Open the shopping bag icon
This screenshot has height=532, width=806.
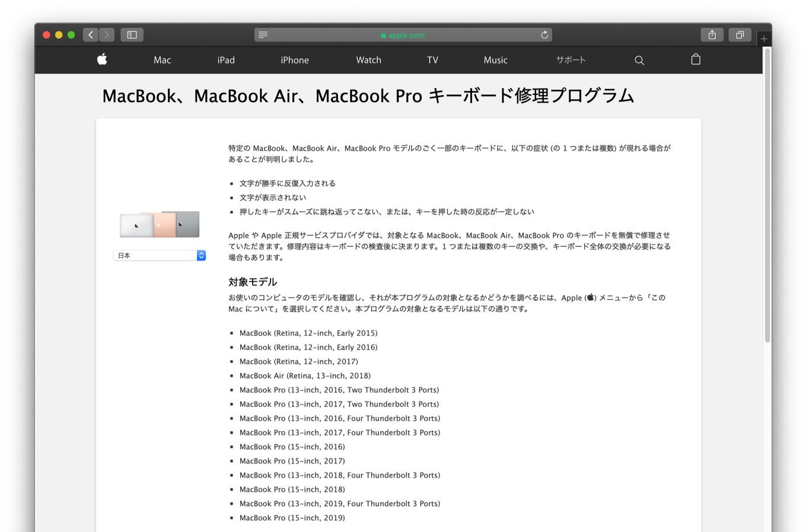click(696, 59)
